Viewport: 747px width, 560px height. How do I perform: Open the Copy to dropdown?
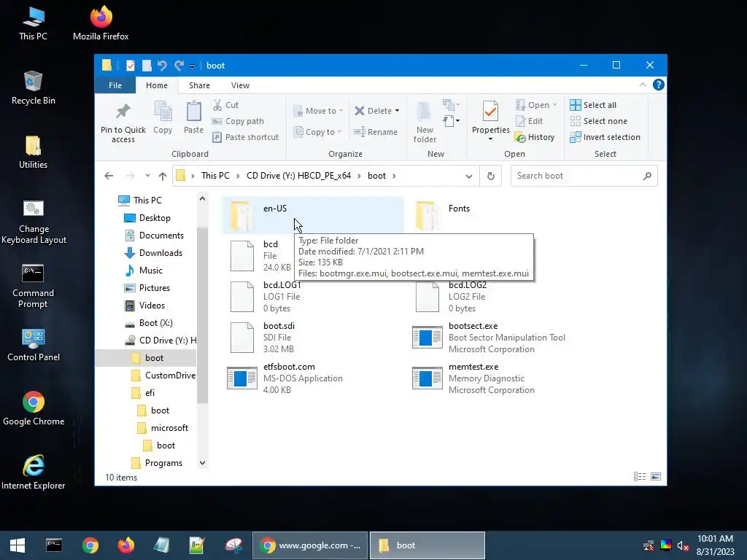318,132
